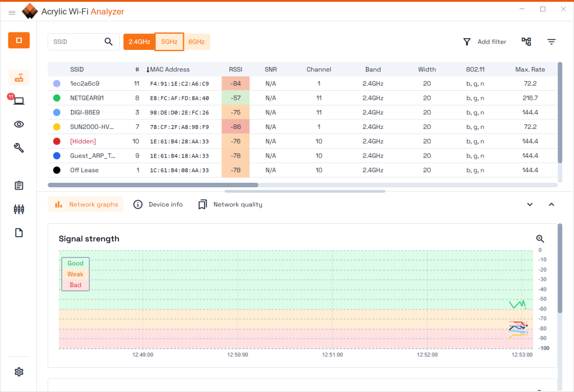The image size is (574, 392).
Task: Select the Off Lease network name
Action: (84, 170)
